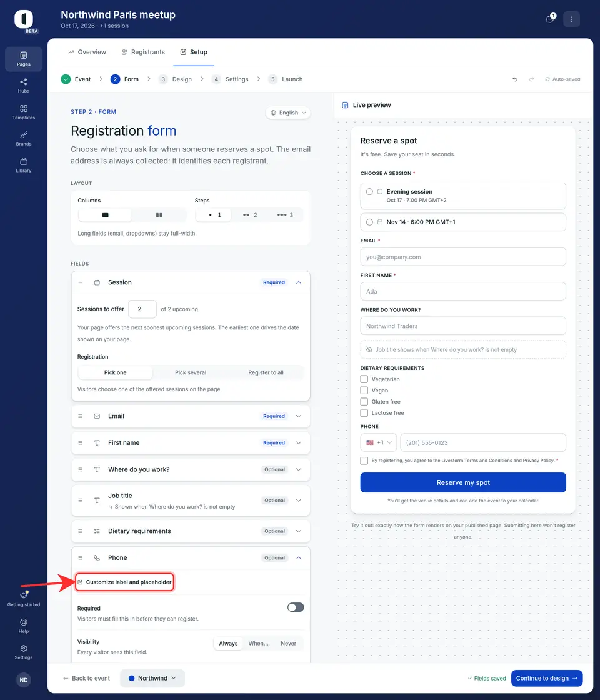Open the three-dot more options menu
The image size is (600, 700).
tap(571, 19)
